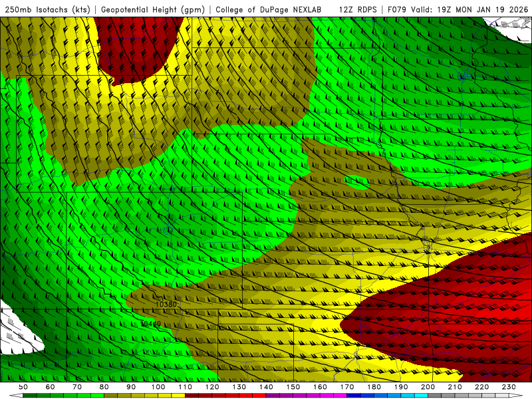
Task: Click the 190 value on the color scale
Action: (x=401, y=387)
